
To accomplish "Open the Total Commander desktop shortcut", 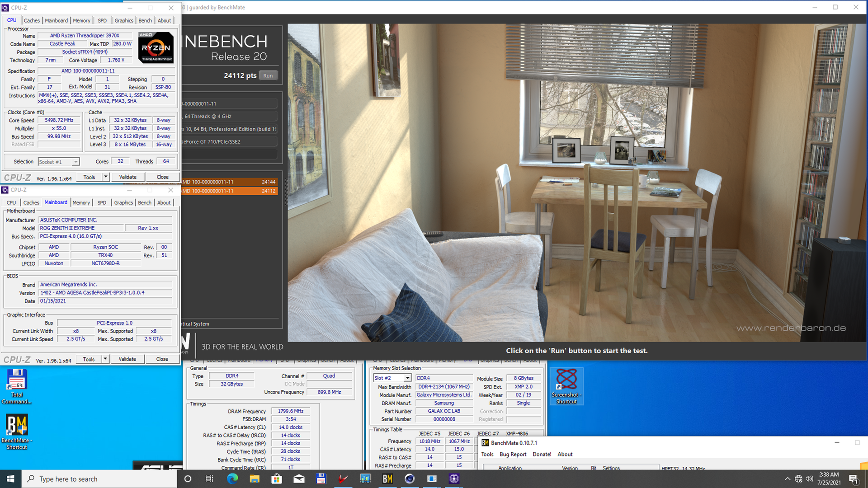I will 17,386.
